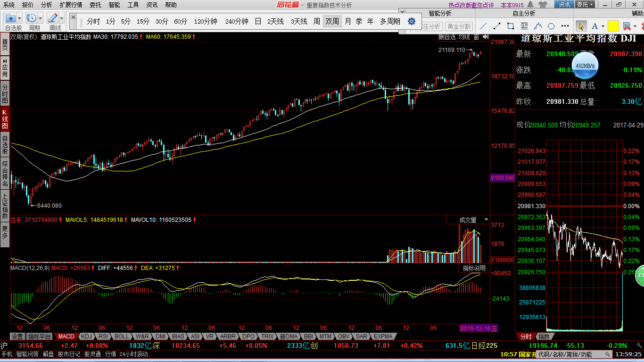Select the rectangle drawing tool

click(x=511, y=26)
